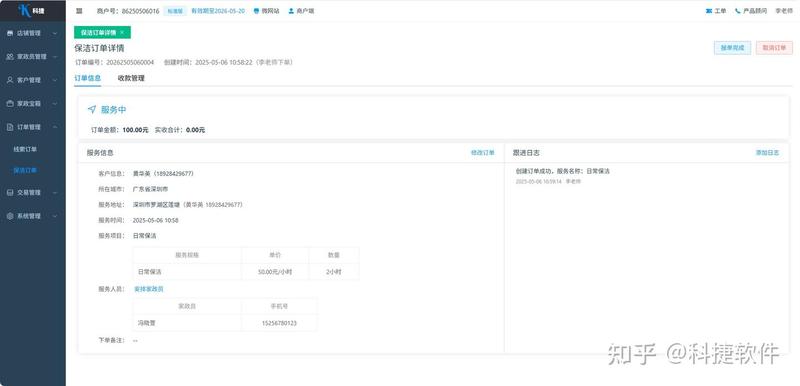Click the 商户端 link text
This screenshot has height=386, width=800.
click(x=305, y=11)
